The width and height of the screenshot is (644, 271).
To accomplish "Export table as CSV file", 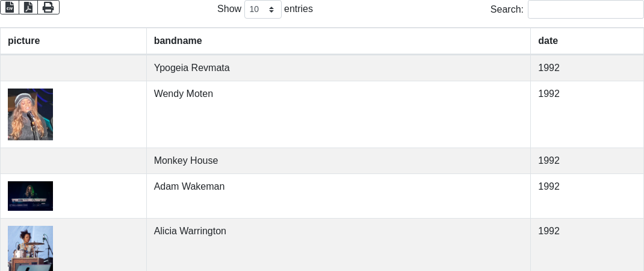I will coord(10,7).
